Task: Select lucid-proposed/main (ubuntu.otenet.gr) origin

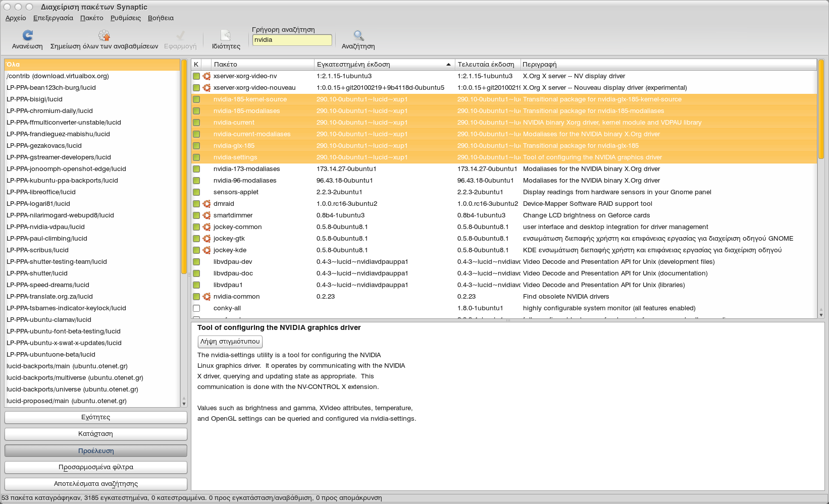Action: pos(92,401)
